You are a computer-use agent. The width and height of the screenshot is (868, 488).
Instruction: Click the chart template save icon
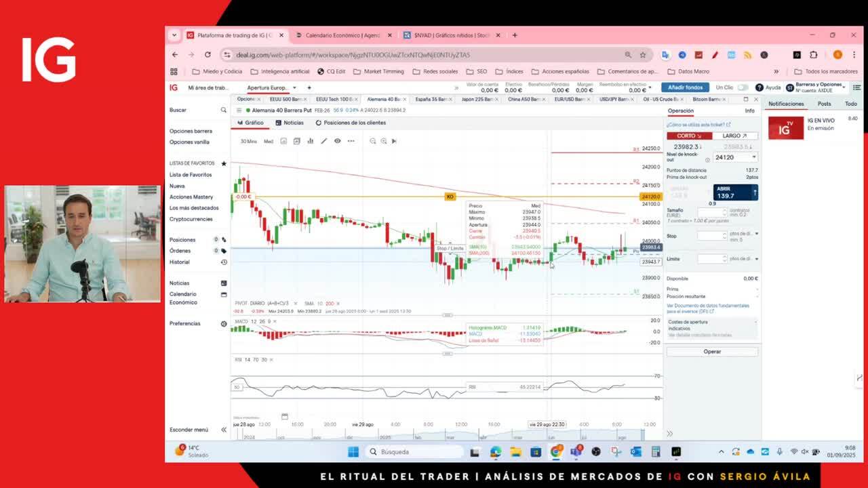click(296, 141)
